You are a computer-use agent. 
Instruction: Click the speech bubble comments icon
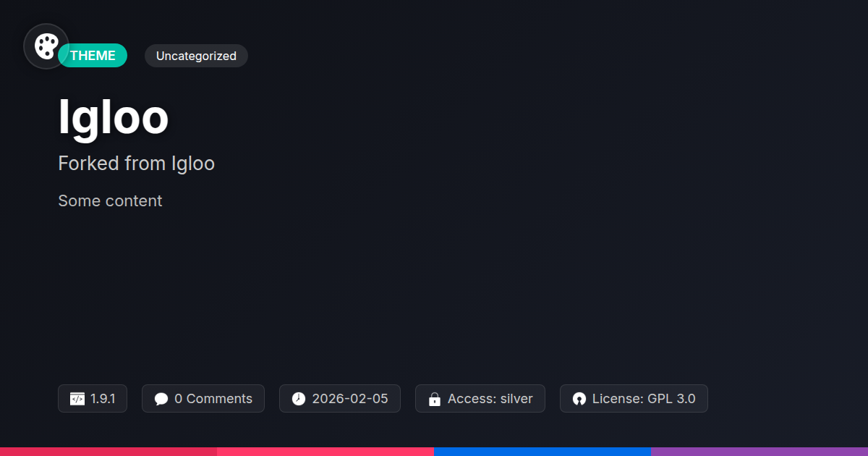161,399
